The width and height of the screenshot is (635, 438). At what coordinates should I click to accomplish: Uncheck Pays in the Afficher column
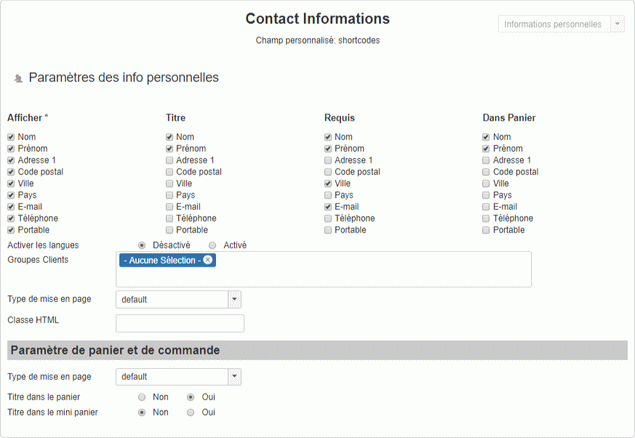point(11,195)
